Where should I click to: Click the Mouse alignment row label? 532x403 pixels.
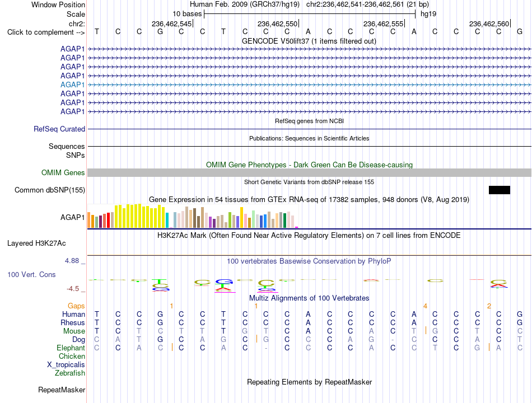[x=74, y=331]
